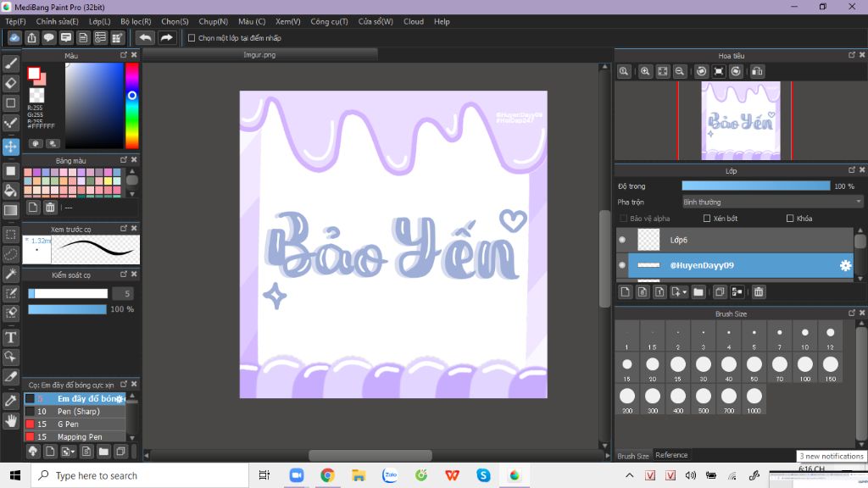This screenshot has width=868, height=488.
Task: Switch to the Reference tab
Action: (x=671, y=455)
